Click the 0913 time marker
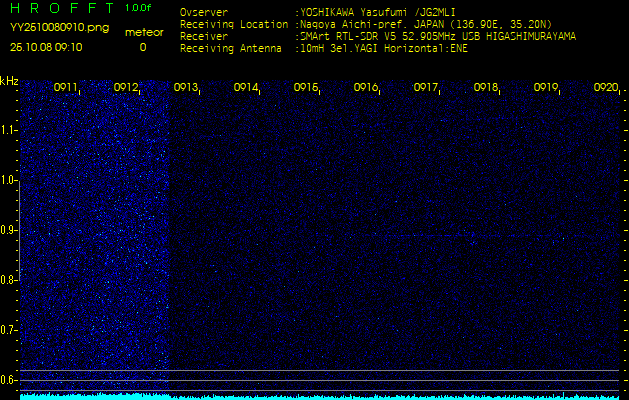Viewport: 629px width, 400px height. pyautogui.click(x=185, y=87)
